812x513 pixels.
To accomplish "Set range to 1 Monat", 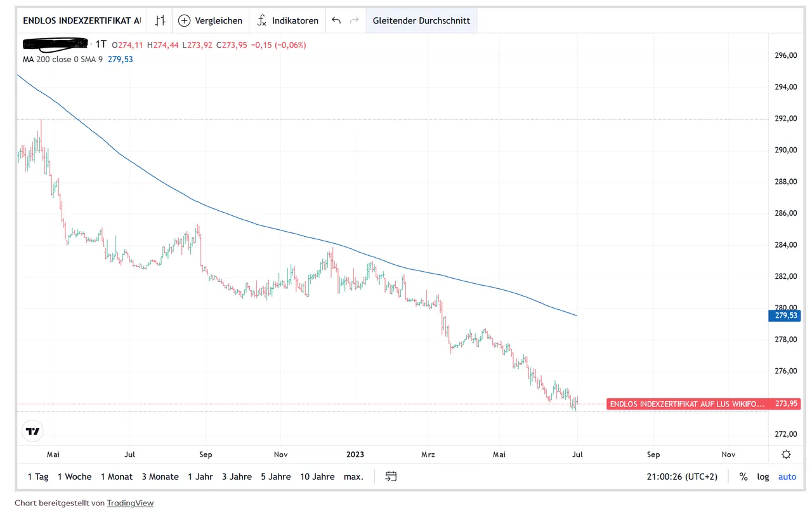I will click(x=117, y=477).
